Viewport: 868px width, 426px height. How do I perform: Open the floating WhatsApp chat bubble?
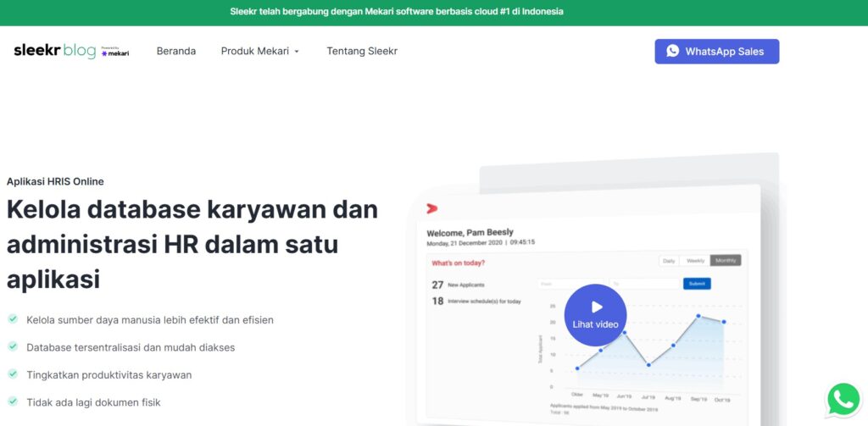843,400
